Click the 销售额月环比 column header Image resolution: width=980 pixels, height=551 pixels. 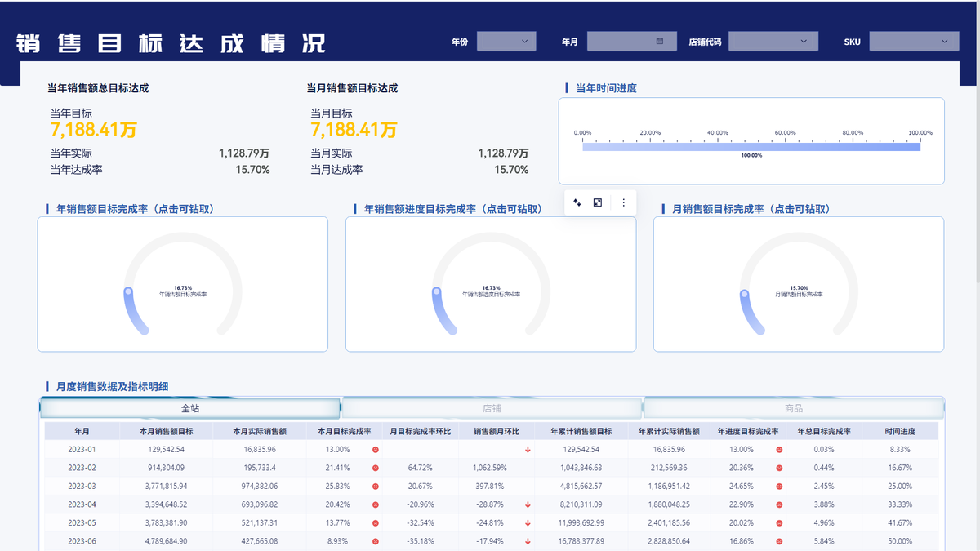pyautogui.click(x=496, y=431)
